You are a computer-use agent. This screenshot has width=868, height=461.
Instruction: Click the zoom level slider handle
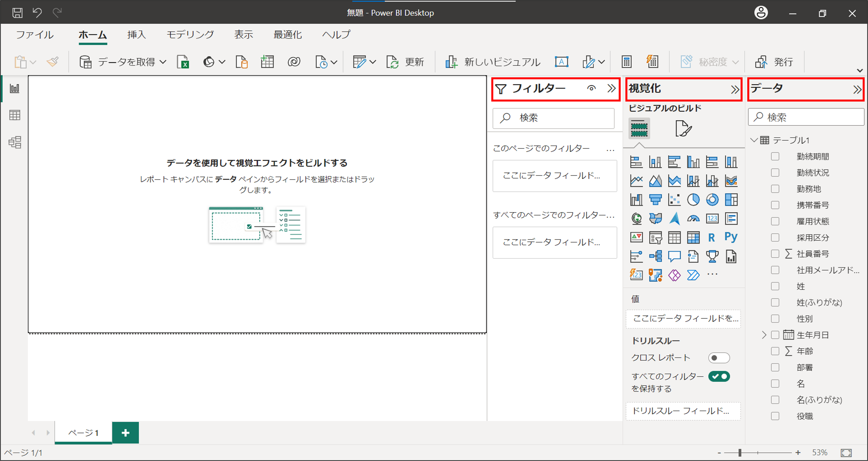tap(740, 453)
